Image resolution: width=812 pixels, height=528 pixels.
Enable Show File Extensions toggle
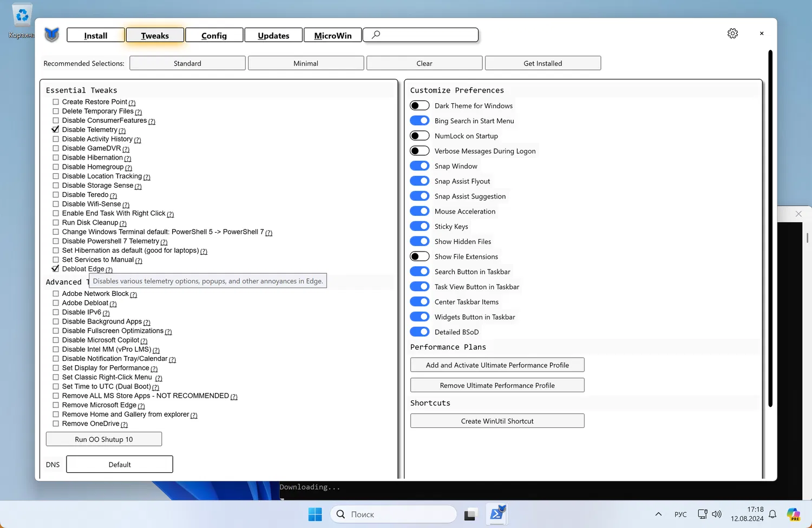[420, 256]
